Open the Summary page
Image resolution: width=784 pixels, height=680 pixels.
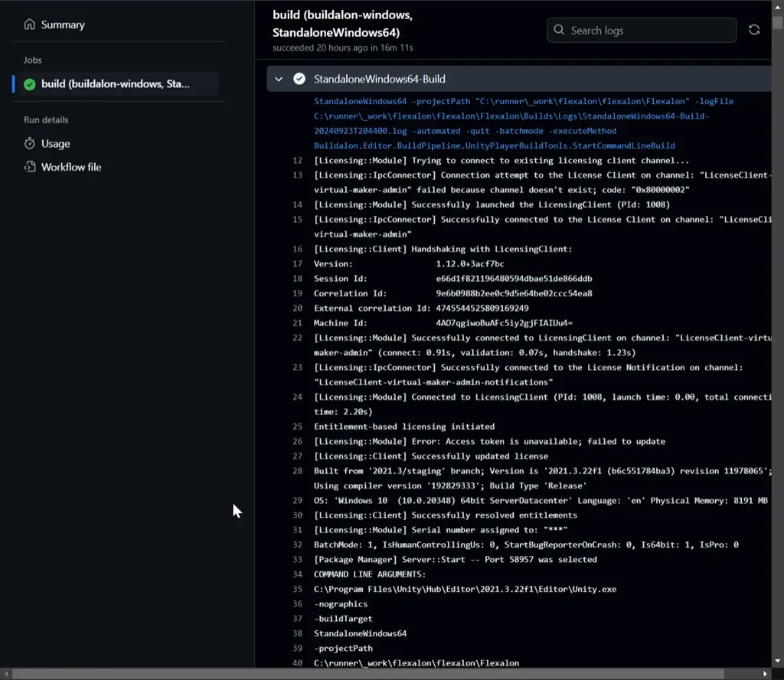tap(61, 24)
